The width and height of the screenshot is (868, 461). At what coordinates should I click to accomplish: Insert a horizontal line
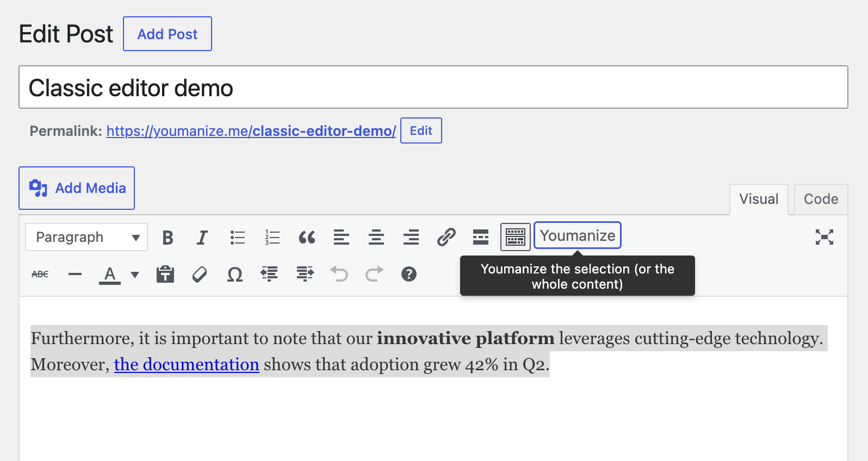75,274
